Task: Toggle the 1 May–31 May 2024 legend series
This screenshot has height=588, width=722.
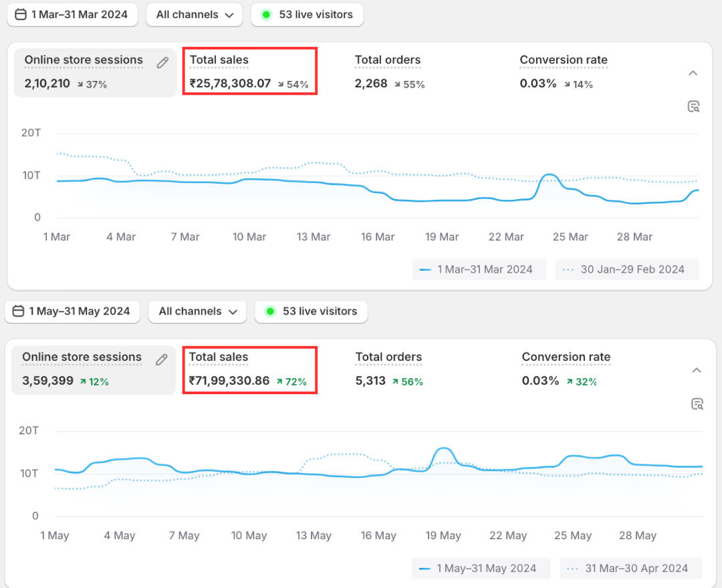Action: 481,569
